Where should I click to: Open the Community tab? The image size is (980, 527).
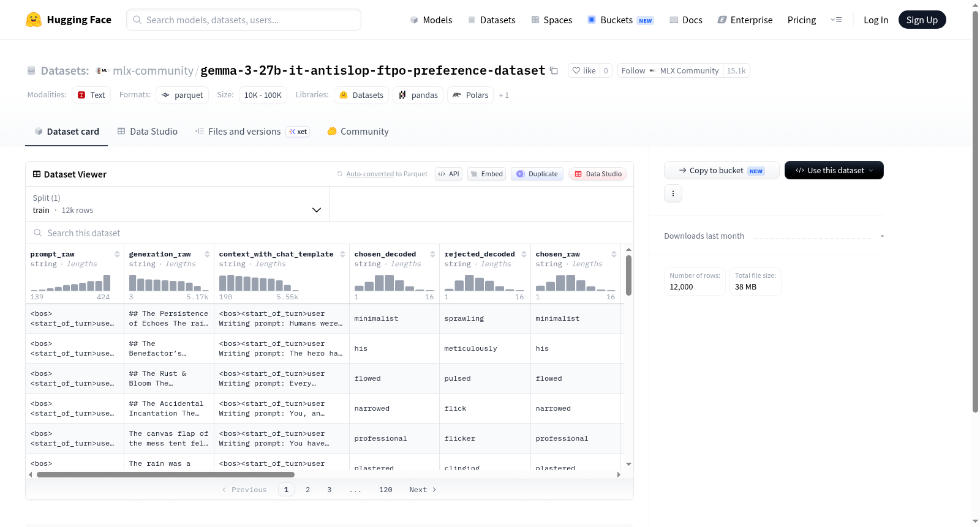click(x=358, y=131)
